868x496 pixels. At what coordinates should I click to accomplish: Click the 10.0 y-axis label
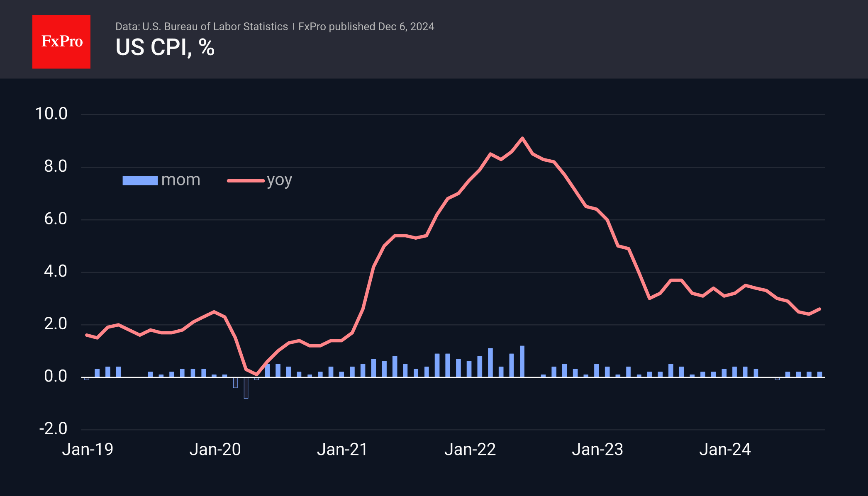click(x=51, y=114)
